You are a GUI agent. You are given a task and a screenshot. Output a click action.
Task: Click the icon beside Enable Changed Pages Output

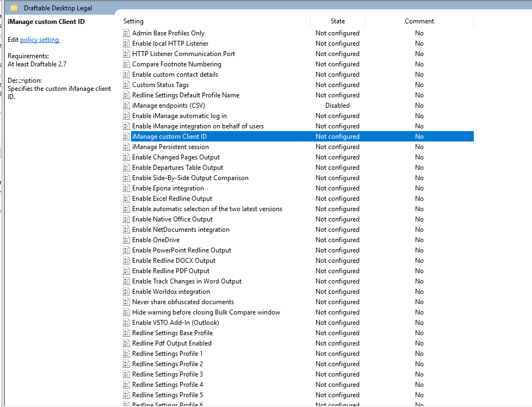(x=126, y=157)
